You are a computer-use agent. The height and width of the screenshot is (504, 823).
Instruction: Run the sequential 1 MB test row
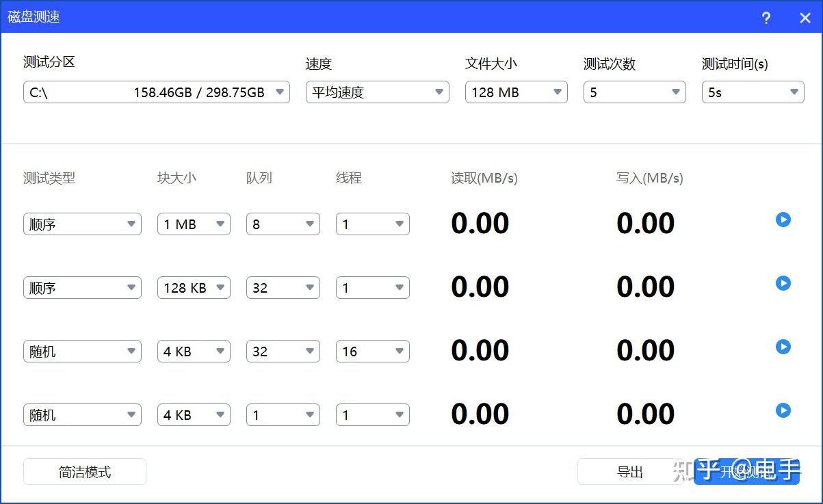click(x=782, y=220)
